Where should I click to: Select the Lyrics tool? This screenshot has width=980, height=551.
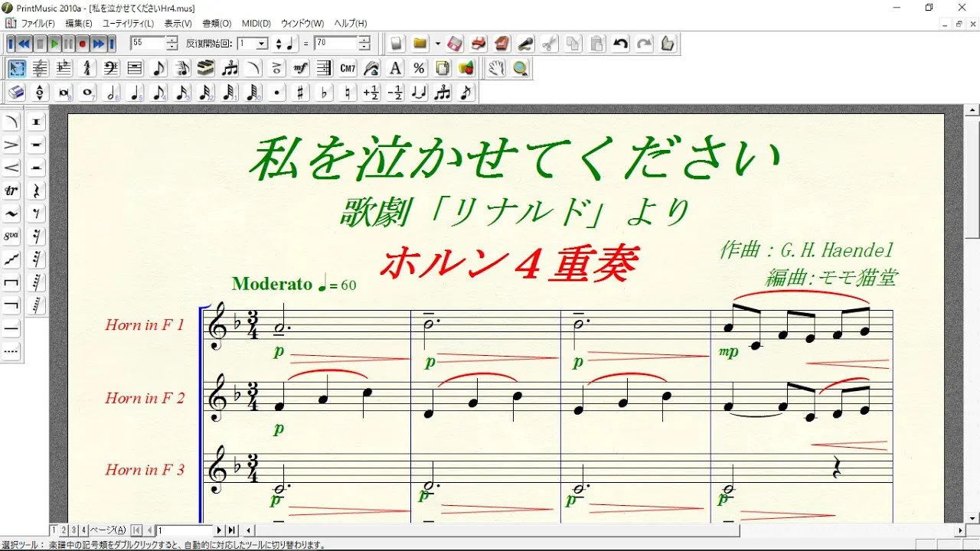point(372,68)
